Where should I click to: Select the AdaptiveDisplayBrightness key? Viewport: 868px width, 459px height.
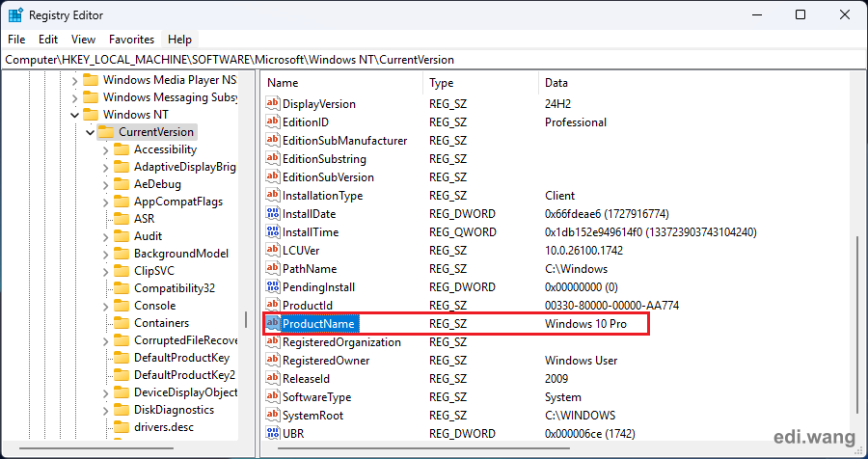pos(185,167)
